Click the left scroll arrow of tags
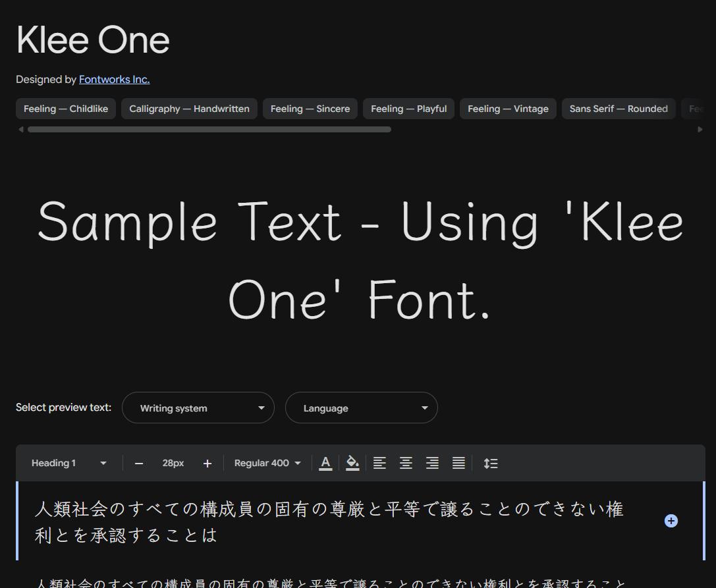This screenshot has width=716, height=588. [20, 130]
